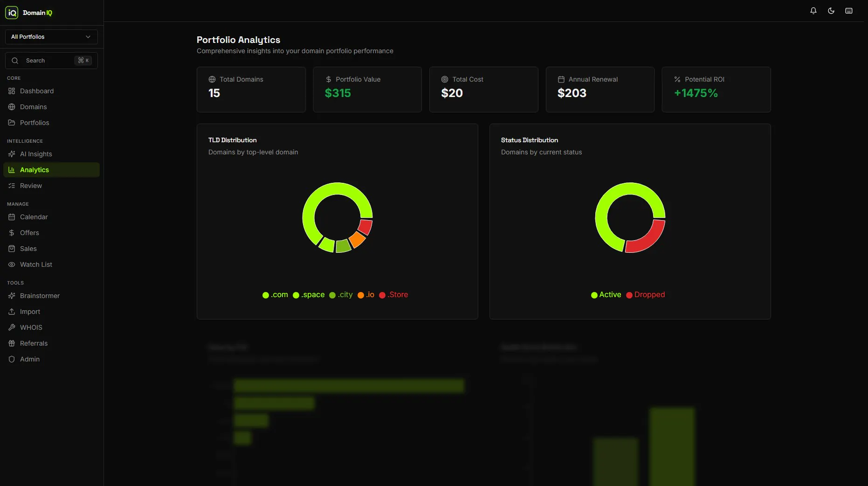The image size is (868, 486).
Task: Open the Import tool
Action: pos(51,312)
